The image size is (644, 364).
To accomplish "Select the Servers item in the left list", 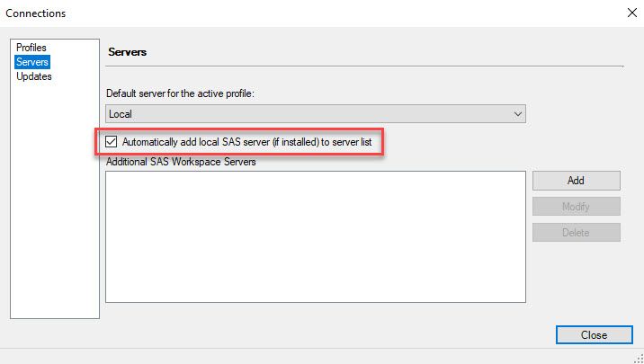I will click(x=32, y=62).
